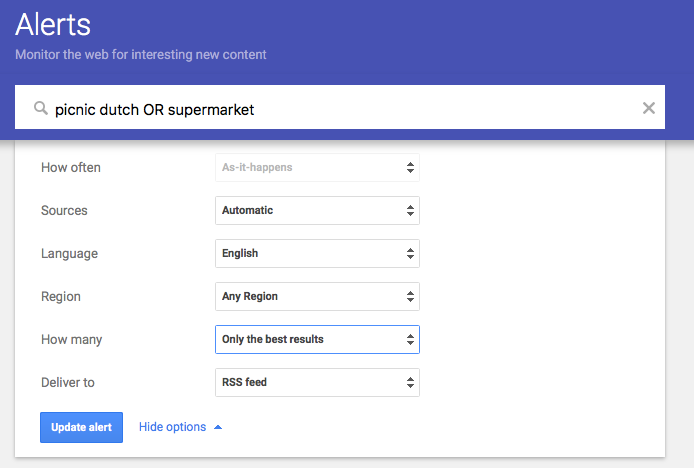Click the stepper arrows on the Language select

(410, 254)
